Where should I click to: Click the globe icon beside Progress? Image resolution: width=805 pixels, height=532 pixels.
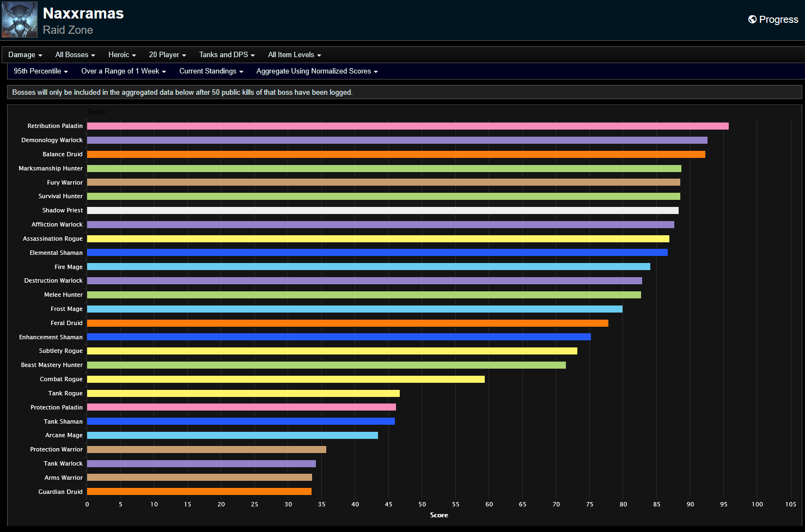click(752, 19)
